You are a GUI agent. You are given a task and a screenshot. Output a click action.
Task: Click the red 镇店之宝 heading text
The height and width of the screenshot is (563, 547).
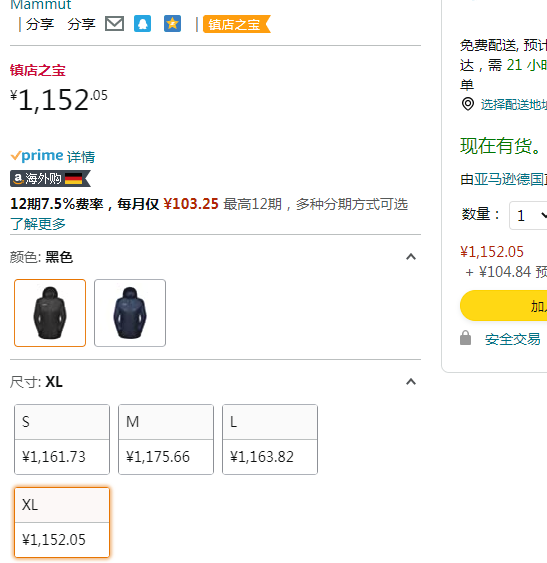[x=38, y=70]
